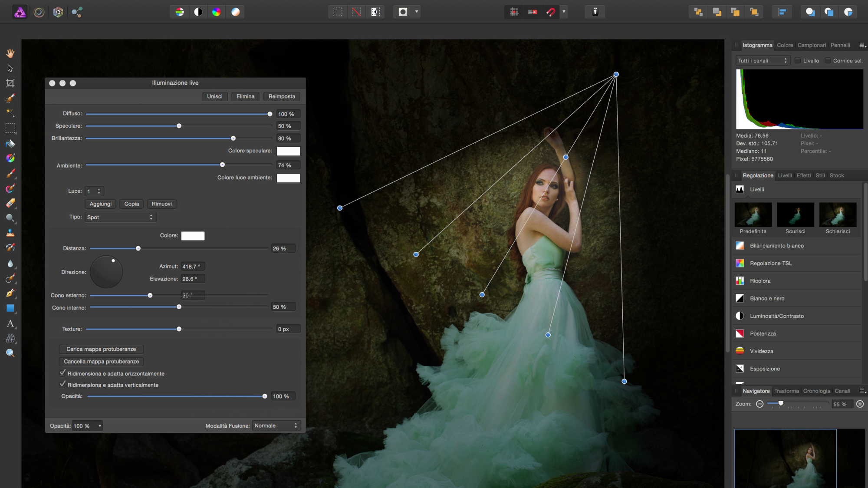Select the Text tool
The height and width of the screenshot is (488, 868).
pos(10,323)
